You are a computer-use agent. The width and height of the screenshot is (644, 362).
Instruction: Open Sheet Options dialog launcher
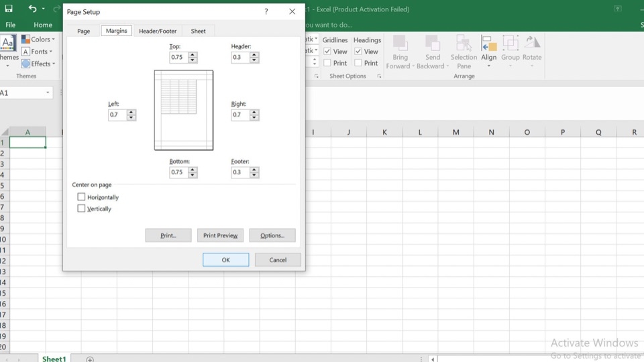point(378,76)
